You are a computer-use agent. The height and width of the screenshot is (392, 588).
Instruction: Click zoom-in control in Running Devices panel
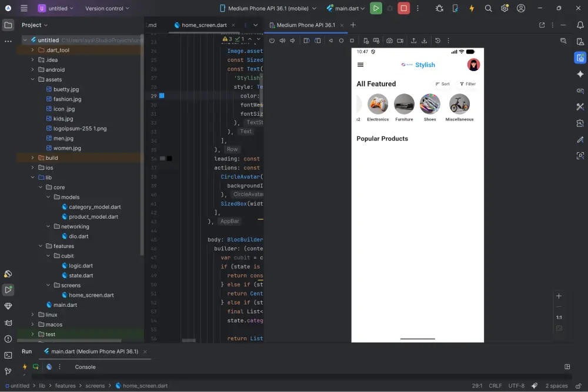[x=559, y=296]
